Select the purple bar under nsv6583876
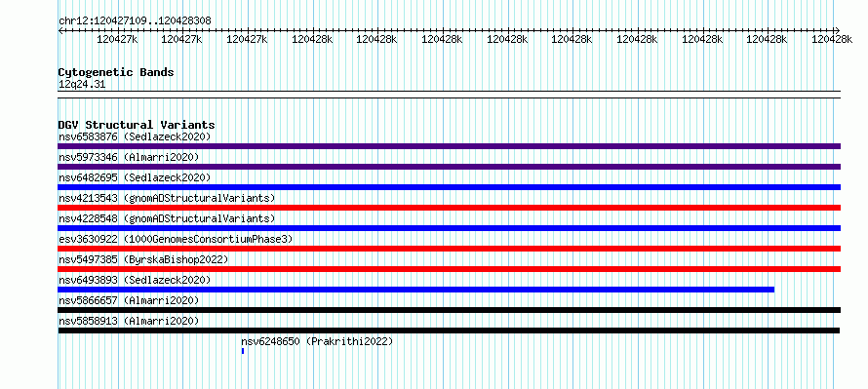 coord(449,146)
